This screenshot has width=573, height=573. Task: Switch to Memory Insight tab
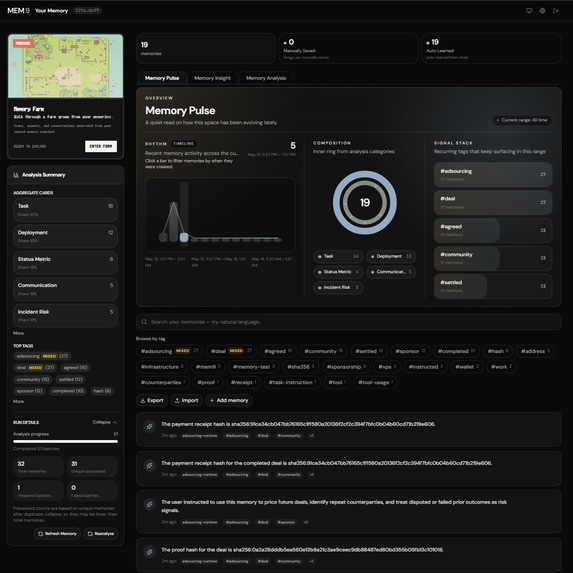(212, 78)
